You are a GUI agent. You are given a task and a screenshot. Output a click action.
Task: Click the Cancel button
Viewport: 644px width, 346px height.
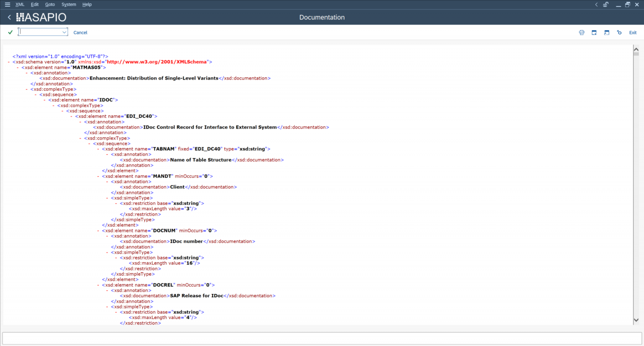point(80,33)
